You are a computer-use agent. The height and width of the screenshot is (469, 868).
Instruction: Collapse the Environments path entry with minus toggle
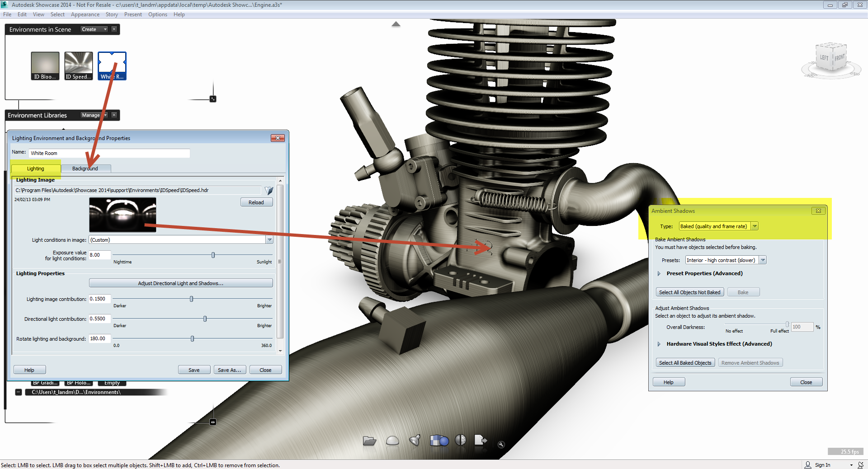(x=19, y=392)
